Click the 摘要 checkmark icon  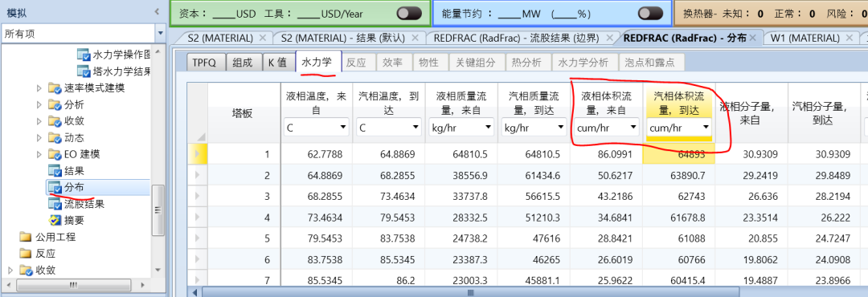55,221
